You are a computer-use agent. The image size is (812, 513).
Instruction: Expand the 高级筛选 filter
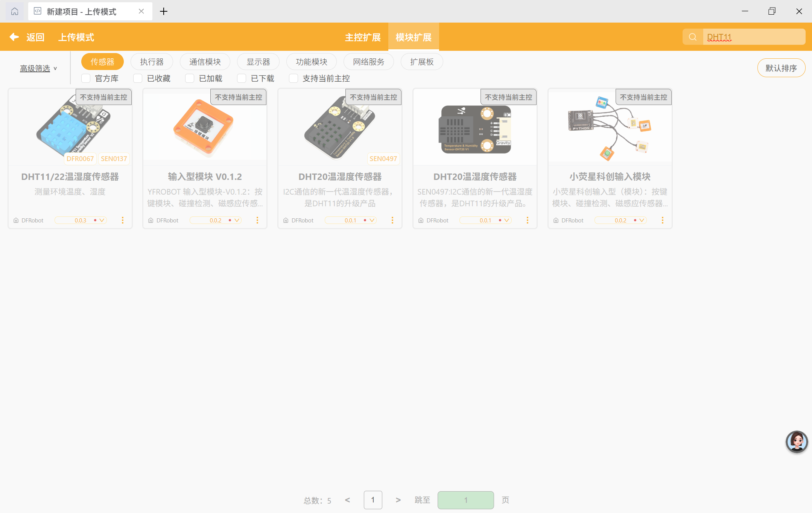[x=38, y=68]
